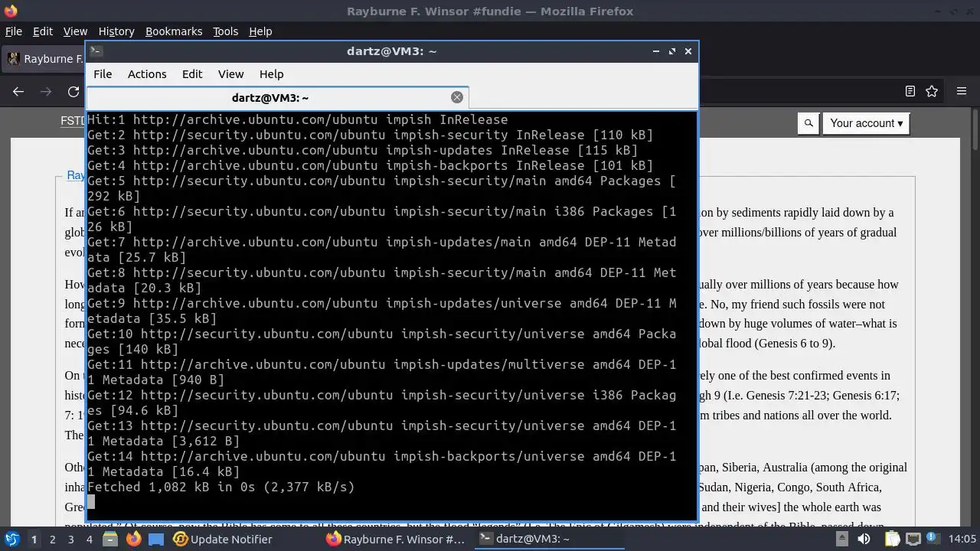
Task: Open the File menu in the terminal window
Action: point(103,74)
